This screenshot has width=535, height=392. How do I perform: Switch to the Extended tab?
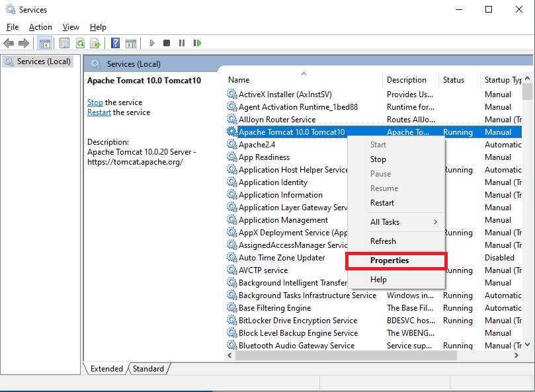[106, 369]
